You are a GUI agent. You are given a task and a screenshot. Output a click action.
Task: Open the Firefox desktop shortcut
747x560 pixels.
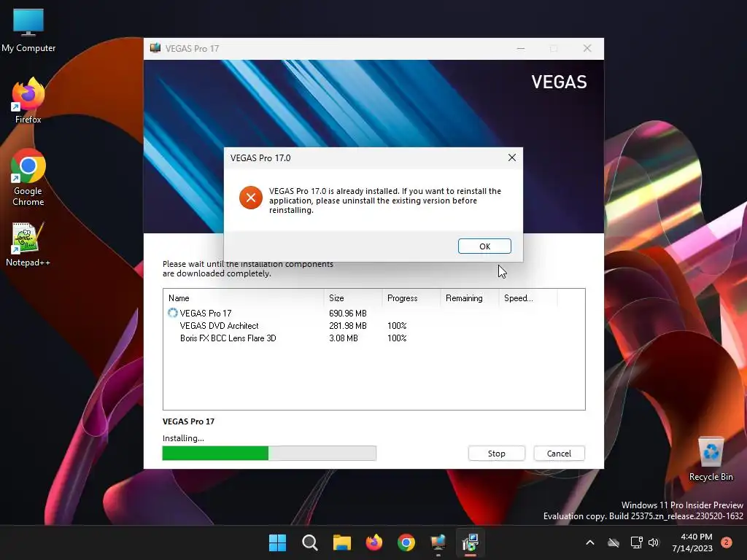click(x=28, y=101)
